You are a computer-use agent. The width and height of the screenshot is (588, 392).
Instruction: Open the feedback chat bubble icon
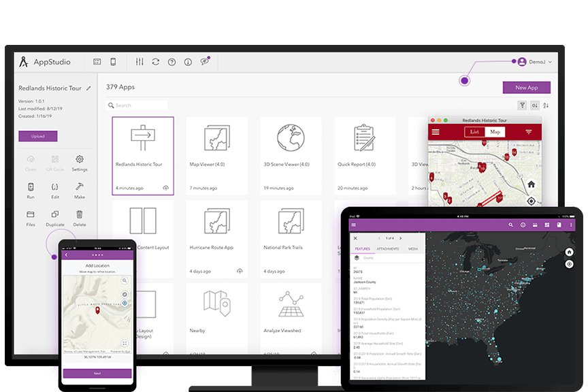[x=204, y=62]
